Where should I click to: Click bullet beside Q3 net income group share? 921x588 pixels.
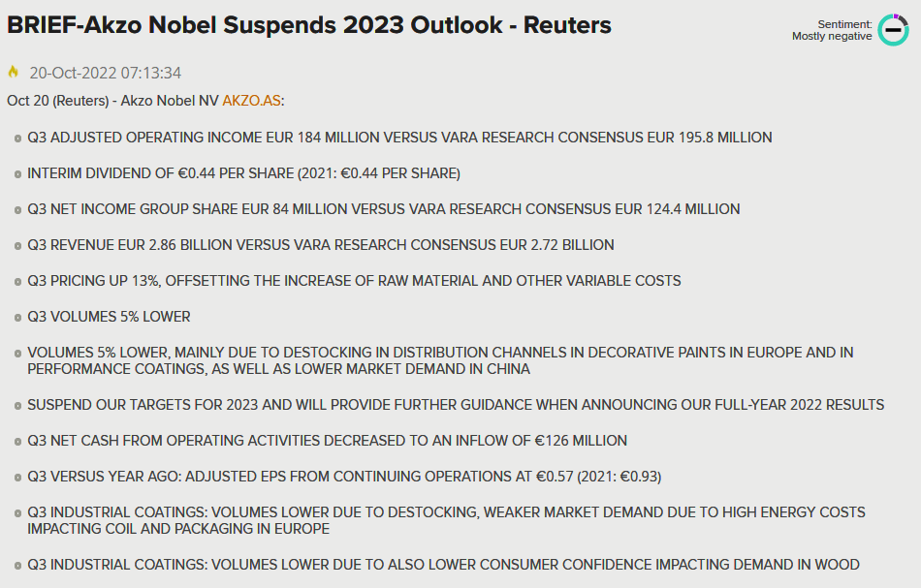(17, 210)
